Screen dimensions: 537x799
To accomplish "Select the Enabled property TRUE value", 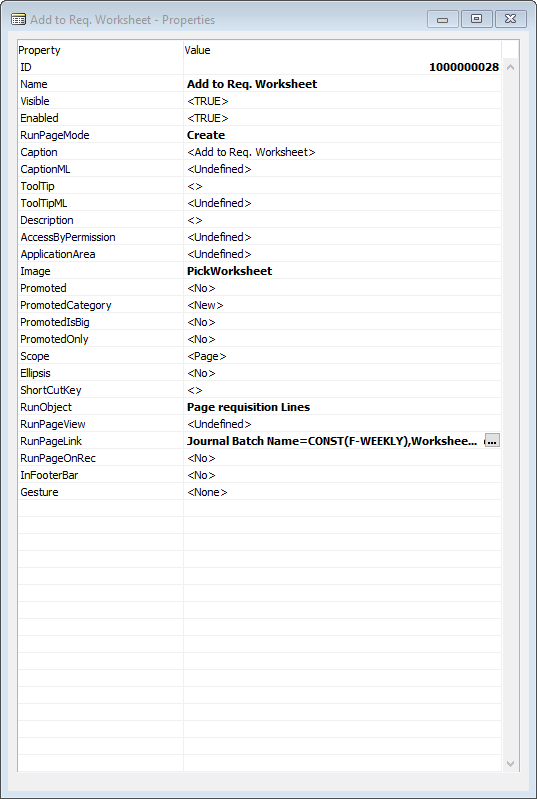I will click(208, 118).
